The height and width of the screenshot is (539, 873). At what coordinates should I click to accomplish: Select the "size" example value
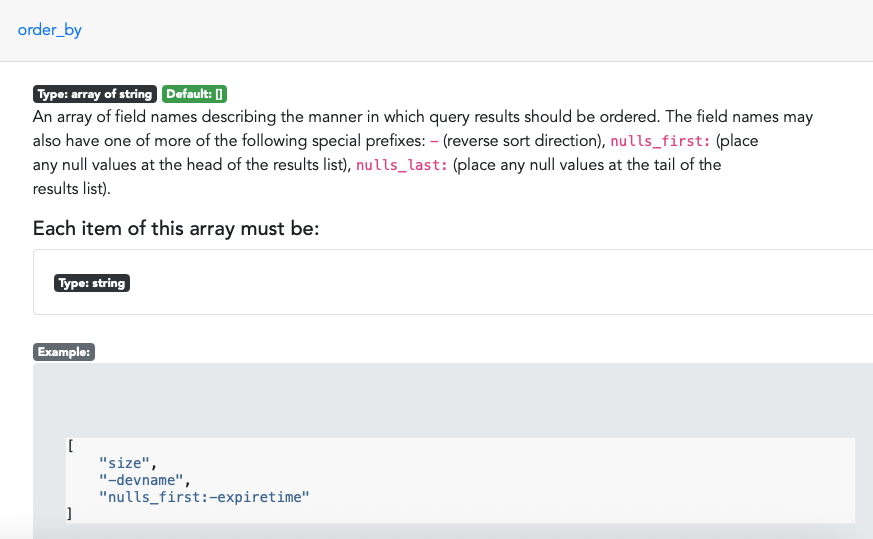click(x=124, y=463)
